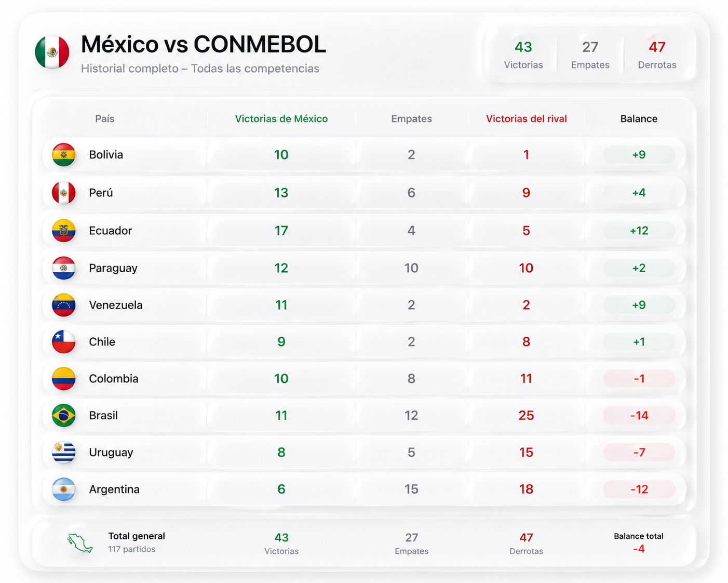Click the Bolivia flag icon
This screenshot has width=728, height=583.
pos(64,155)
